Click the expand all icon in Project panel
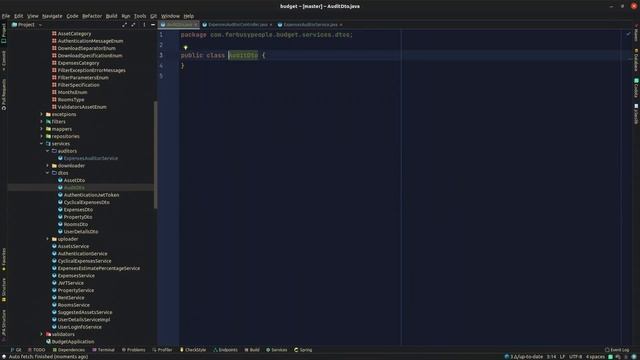 click(124, 25)
